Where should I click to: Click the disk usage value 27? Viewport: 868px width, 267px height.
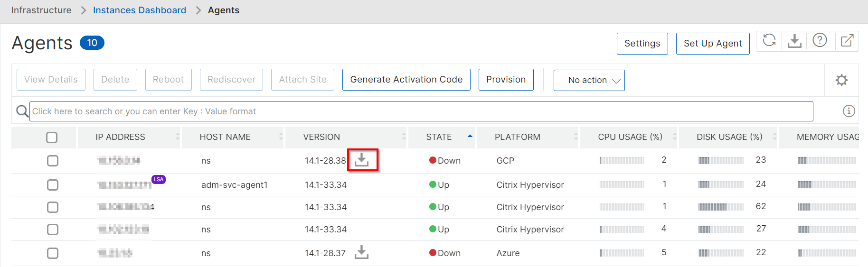pos(761,229)
